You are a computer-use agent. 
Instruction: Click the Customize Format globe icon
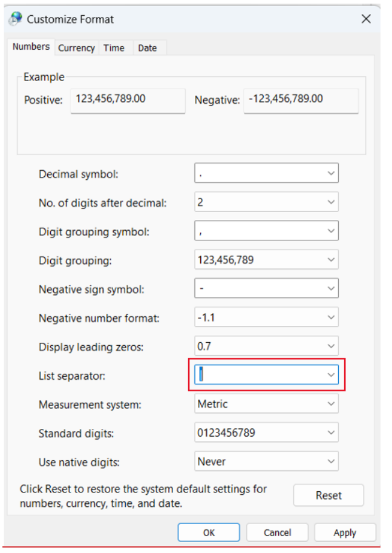[x=15, y=19]
